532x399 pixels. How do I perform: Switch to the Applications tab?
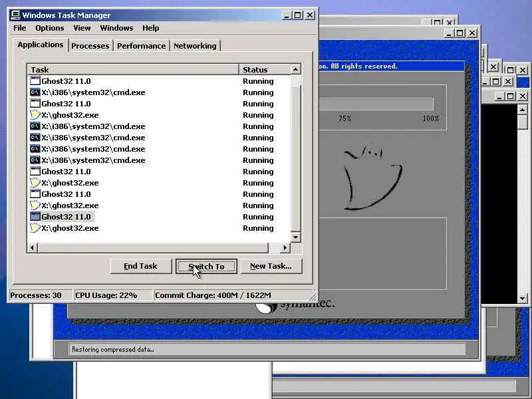[x=41, y=45]
